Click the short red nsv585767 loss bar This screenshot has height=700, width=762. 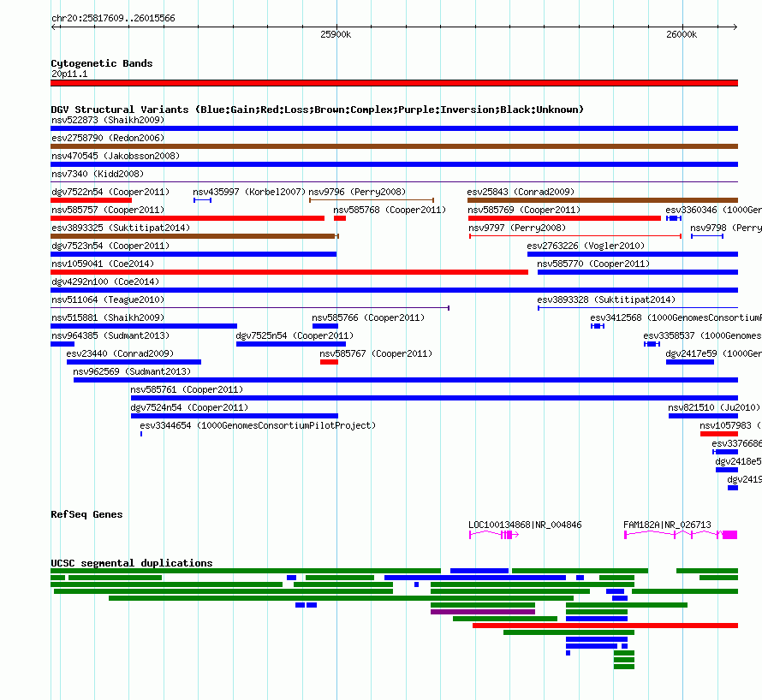pos(329,362)
